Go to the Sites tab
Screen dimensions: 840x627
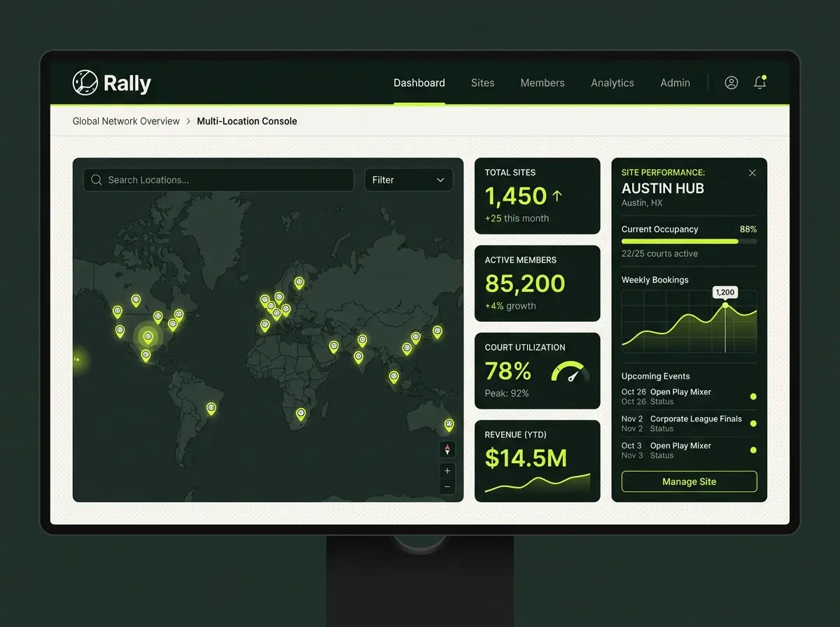[x=483, y=83]
